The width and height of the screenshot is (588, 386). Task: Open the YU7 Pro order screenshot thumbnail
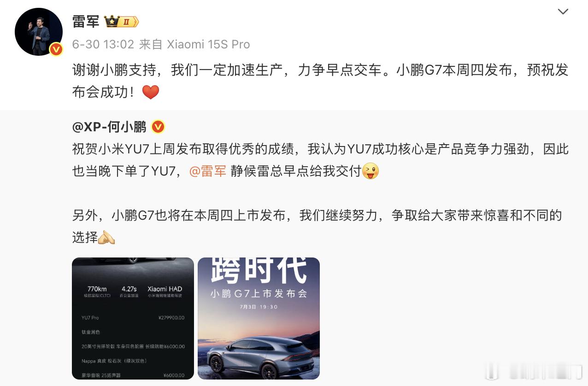coord(133,318)
